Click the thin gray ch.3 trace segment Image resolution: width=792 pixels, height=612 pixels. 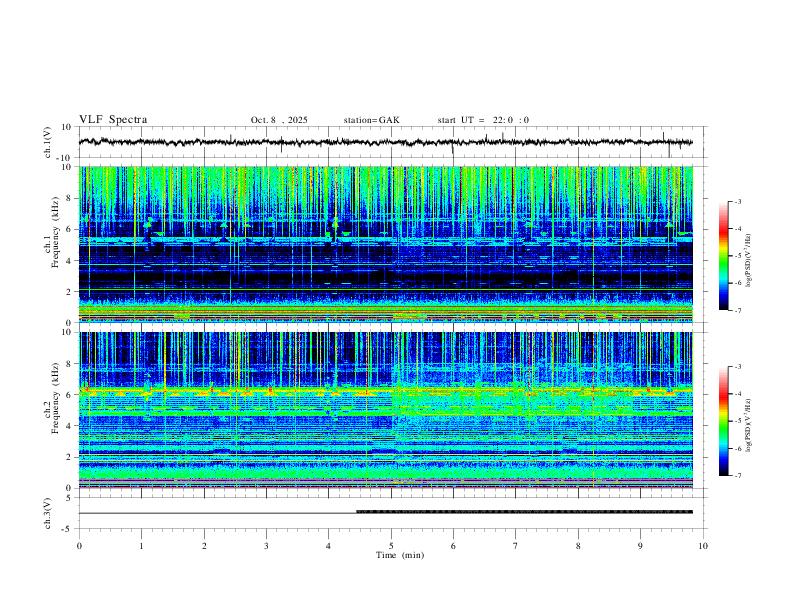[x=217, y=513]
